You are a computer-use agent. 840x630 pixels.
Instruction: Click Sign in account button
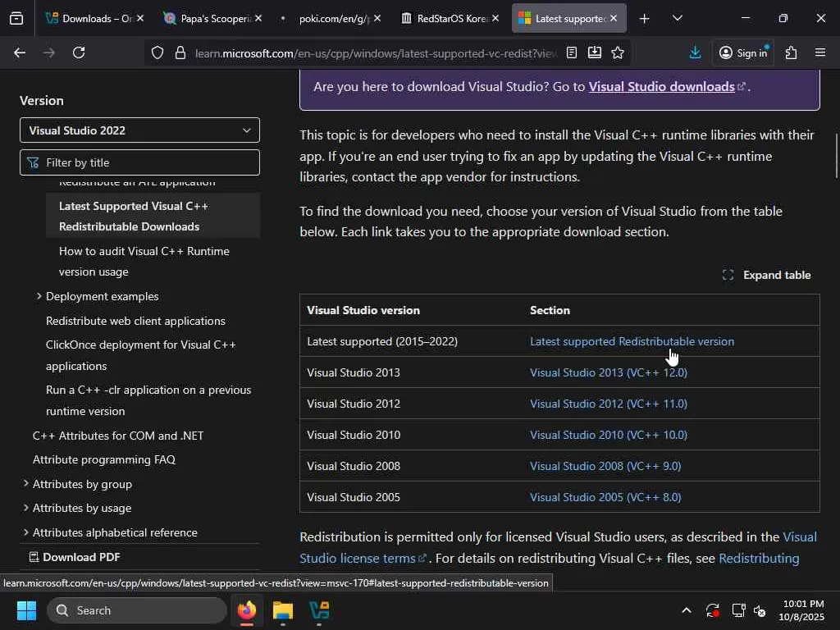[743, 52]
